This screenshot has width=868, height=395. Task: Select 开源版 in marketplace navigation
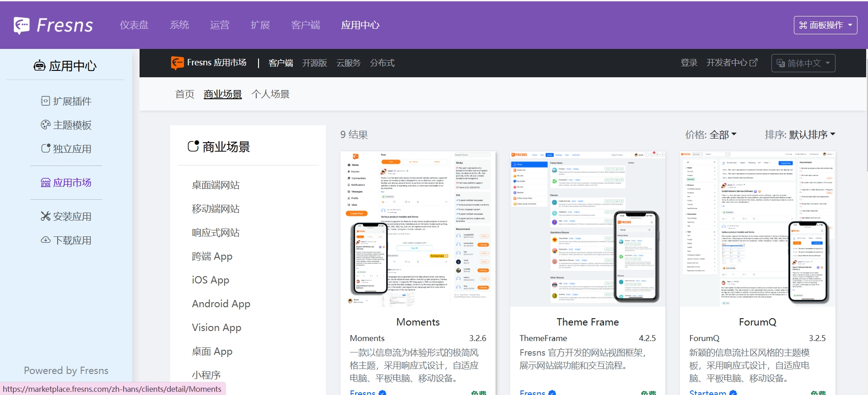point(314,63)
